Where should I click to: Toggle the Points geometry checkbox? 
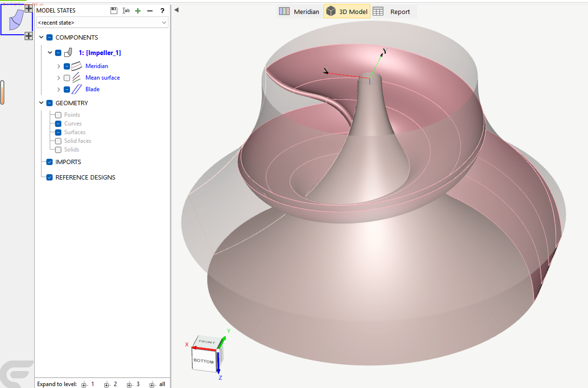pyautogui.click(x=58, y=115)
